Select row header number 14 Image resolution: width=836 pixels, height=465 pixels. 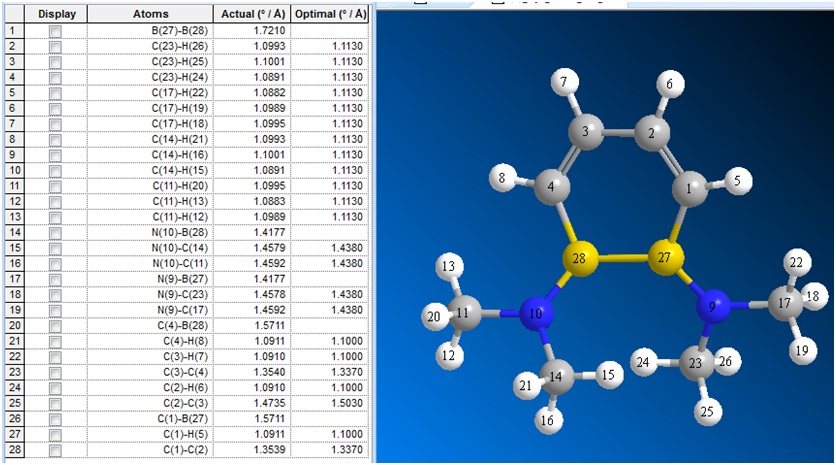(x=12, y=232)
